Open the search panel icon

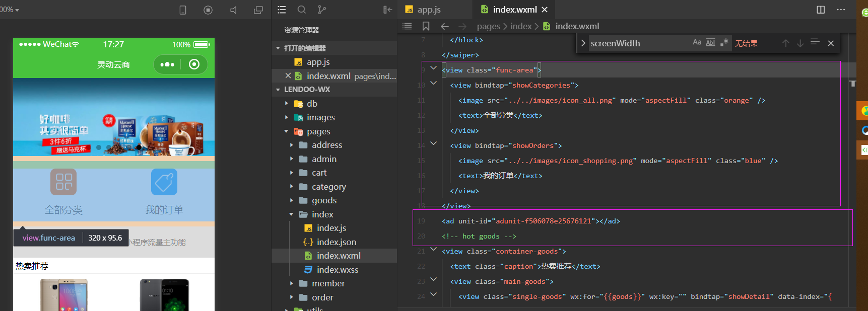pos(302,10)
